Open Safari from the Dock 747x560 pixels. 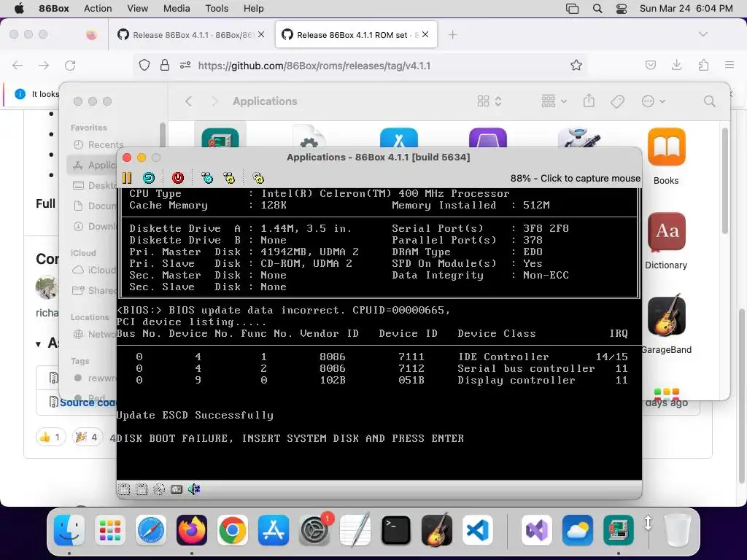[x=151, y=529]
